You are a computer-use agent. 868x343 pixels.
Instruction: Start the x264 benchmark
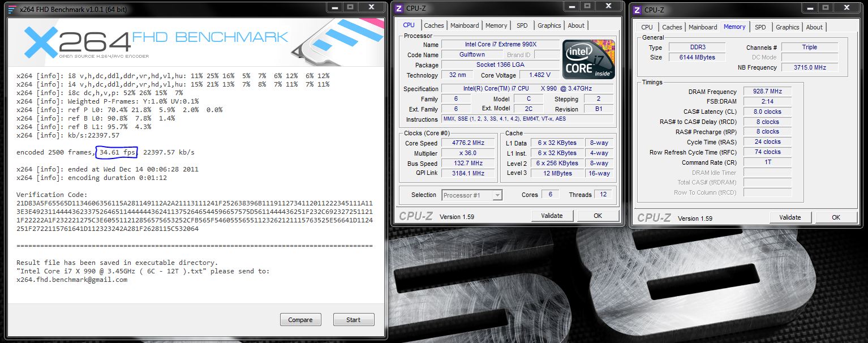coord(354,320)
